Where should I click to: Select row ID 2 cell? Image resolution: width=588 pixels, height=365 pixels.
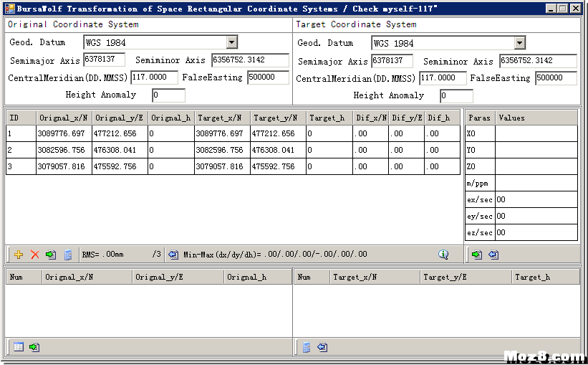click(x=21, y=150)
